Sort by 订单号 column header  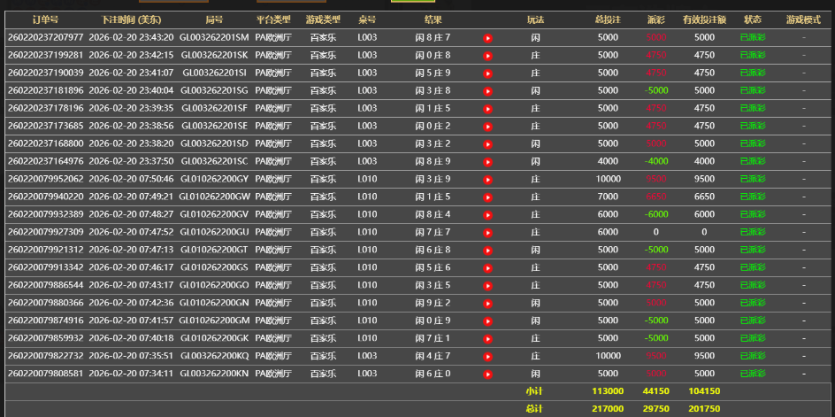[44, 19]
